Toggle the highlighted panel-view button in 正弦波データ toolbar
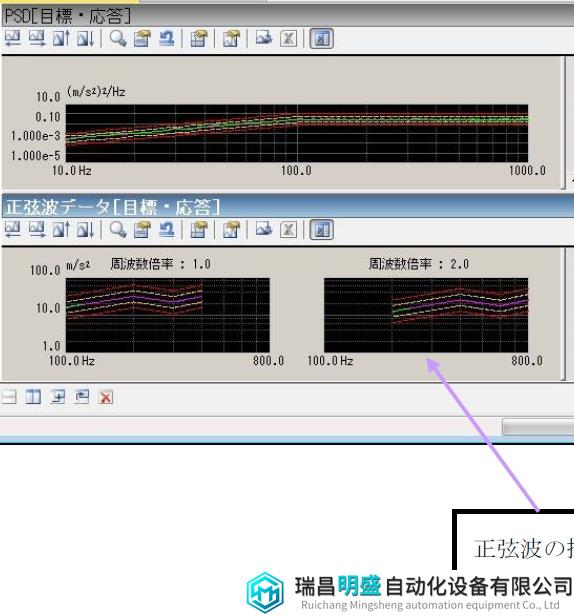 pos(322,229)
